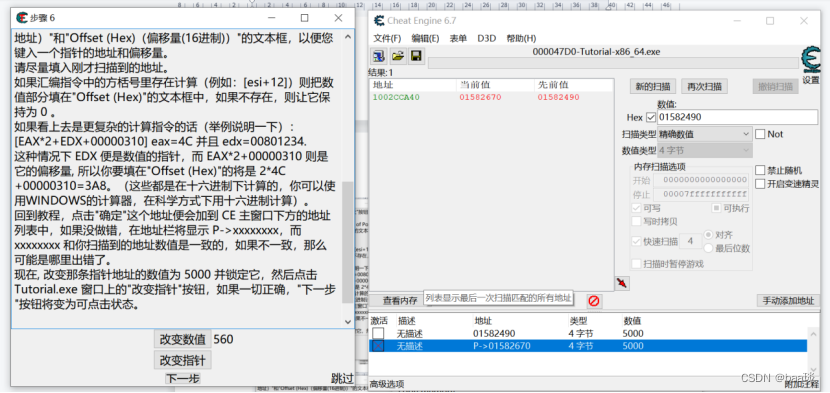
Task: Toggle the 快速扫描 checkbox
Action: pos(637,242)
